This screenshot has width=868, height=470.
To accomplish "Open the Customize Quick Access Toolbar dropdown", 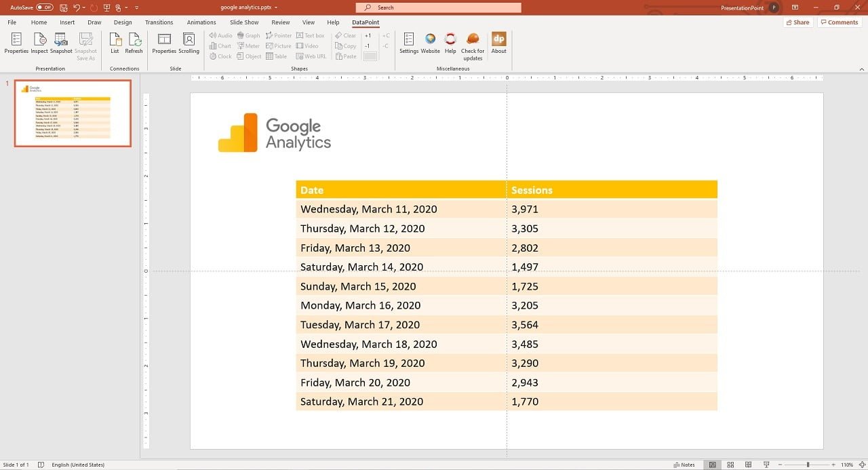I will [136, 7].
